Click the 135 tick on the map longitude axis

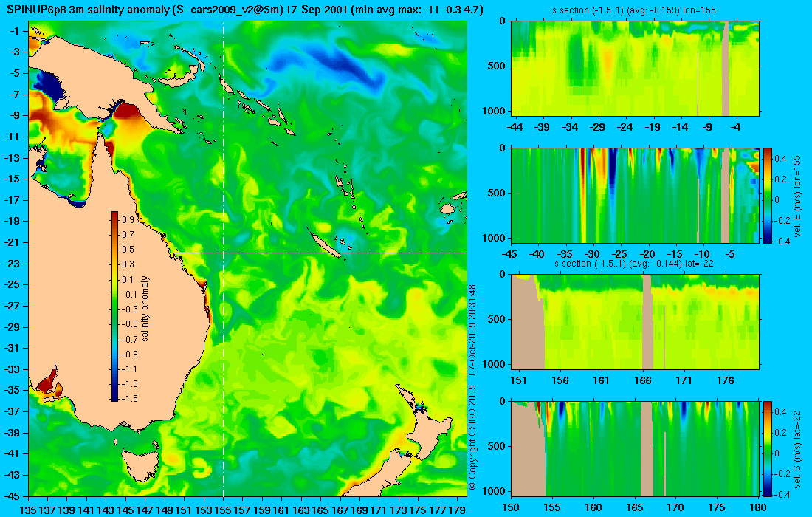coord(29,510)
